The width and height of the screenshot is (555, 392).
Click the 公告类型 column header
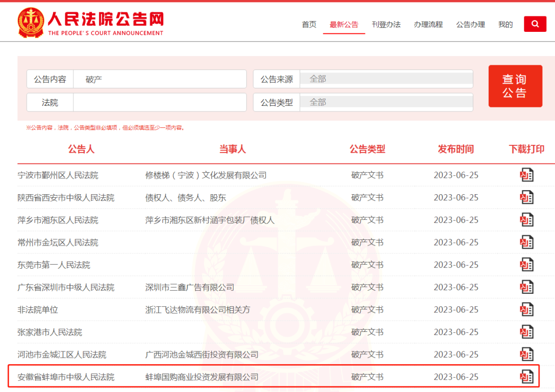[367, 149]
